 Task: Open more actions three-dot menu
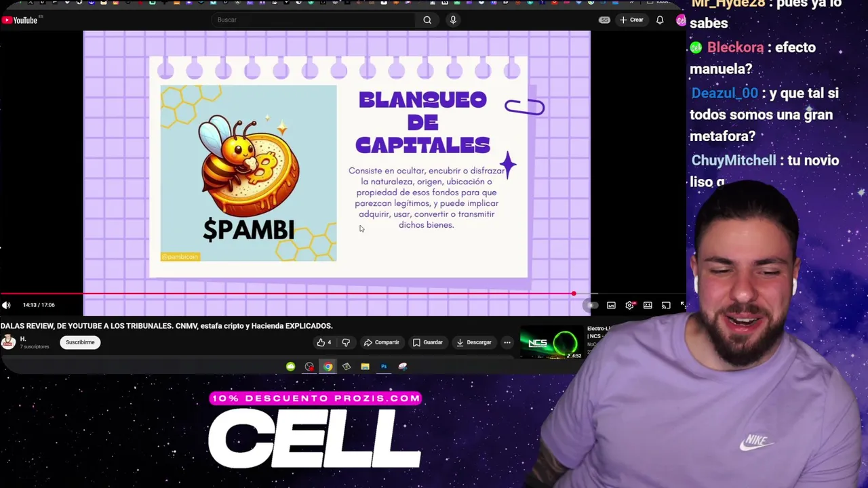pos(507,342)
